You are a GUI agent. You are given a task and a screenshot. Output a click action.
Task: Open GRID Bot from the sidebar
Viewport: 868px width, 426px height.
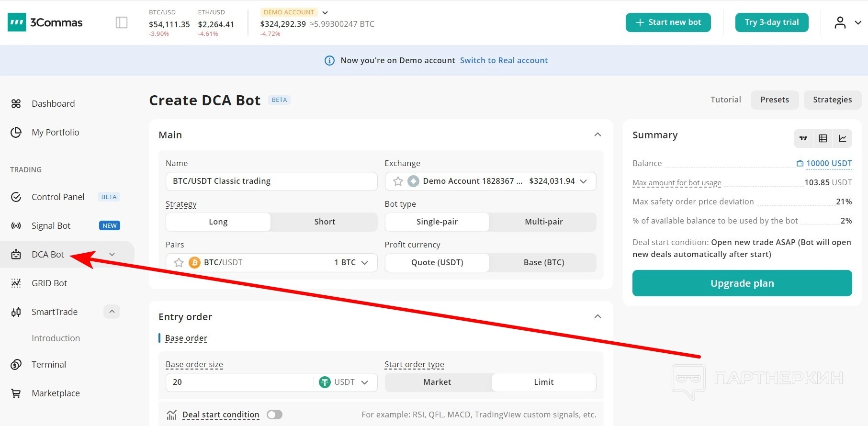(49, 283)
